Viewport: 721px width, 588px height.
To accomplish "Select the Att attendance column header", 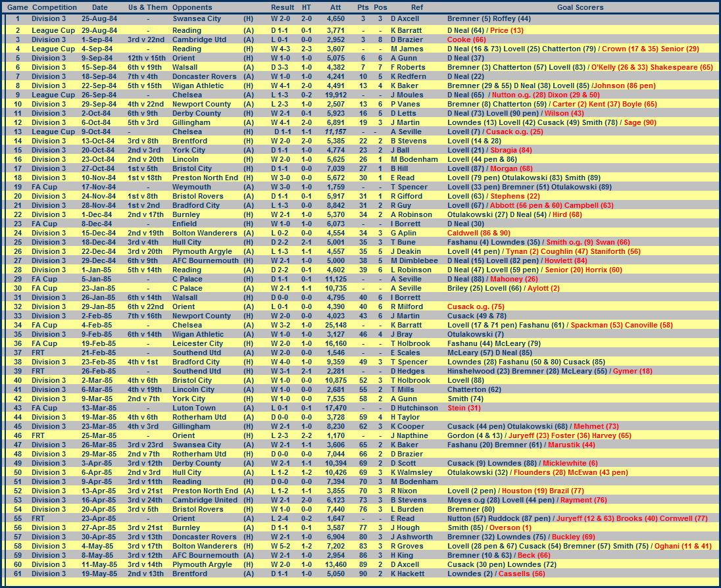I will click(336, 7).
